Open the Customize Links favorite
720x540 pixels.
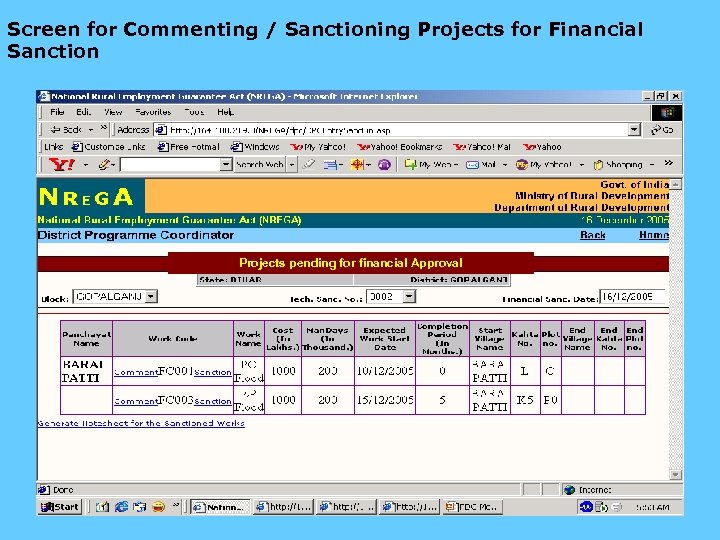click(109, 147)
